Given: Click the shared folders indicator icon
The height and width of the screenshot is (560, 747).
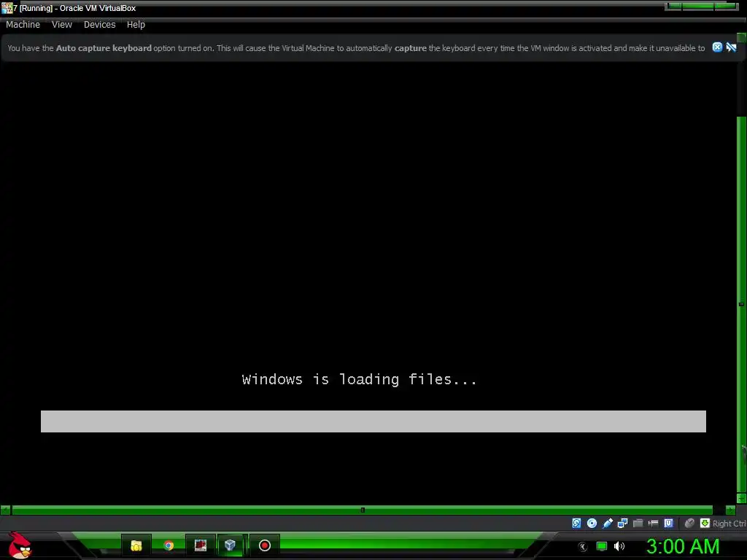Looking at the screenshot, I should coord(638,524).
